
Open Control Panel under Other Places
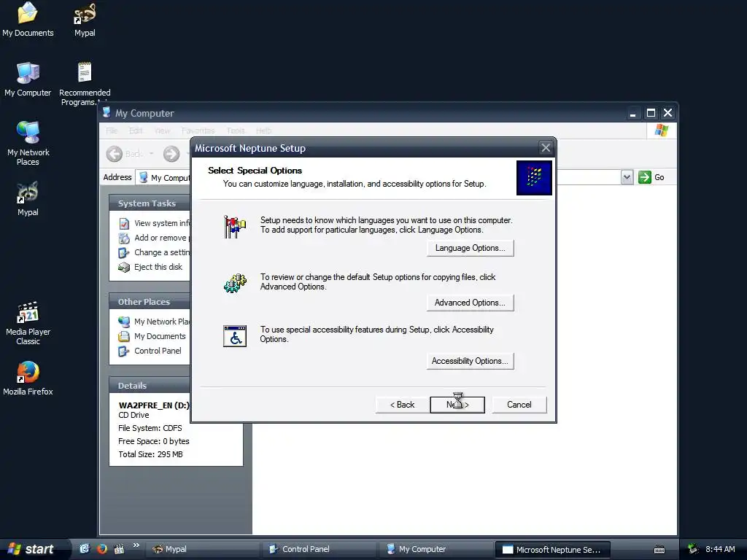(158, 351)
